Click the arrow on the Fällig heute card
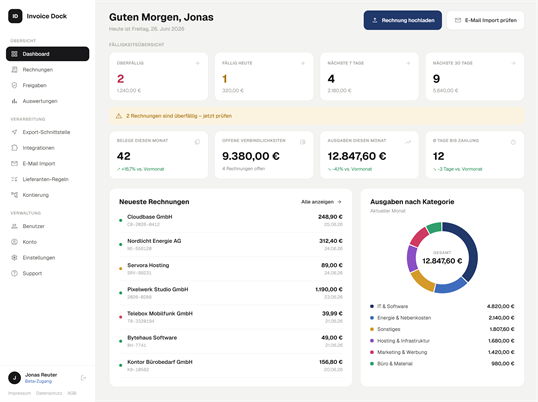Viewport: 538px width, 402px height. click(303, 63)
